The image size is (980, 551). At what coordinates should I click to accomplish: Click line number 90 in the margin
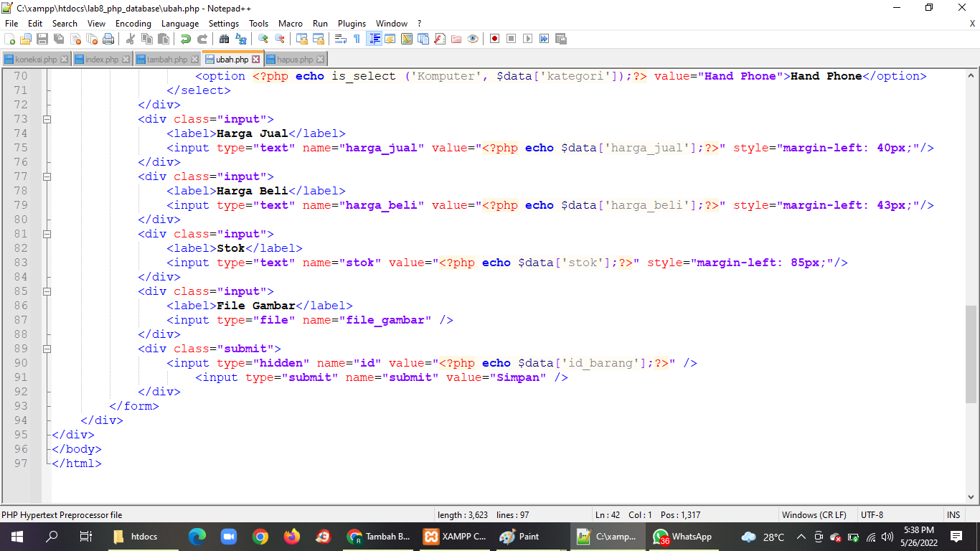coord(20,363)
